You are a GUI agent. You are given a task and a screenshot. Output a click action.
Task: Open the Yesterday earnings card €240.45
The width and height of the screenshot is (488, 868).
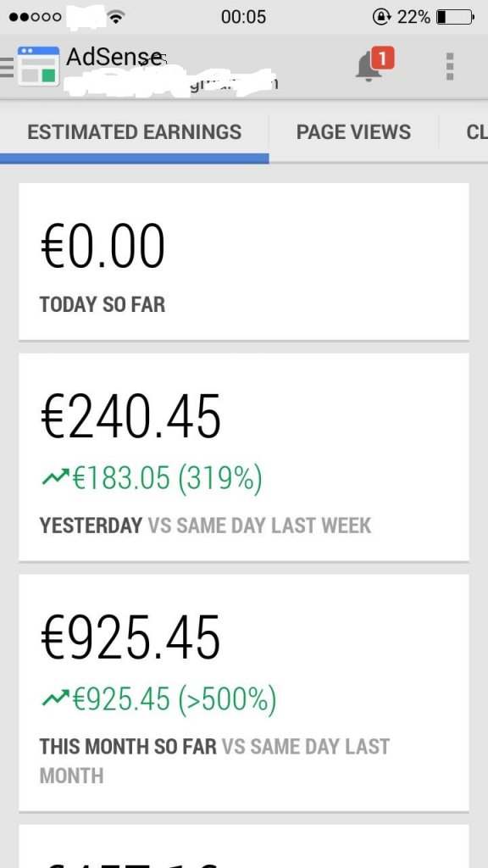click(244, 457)
